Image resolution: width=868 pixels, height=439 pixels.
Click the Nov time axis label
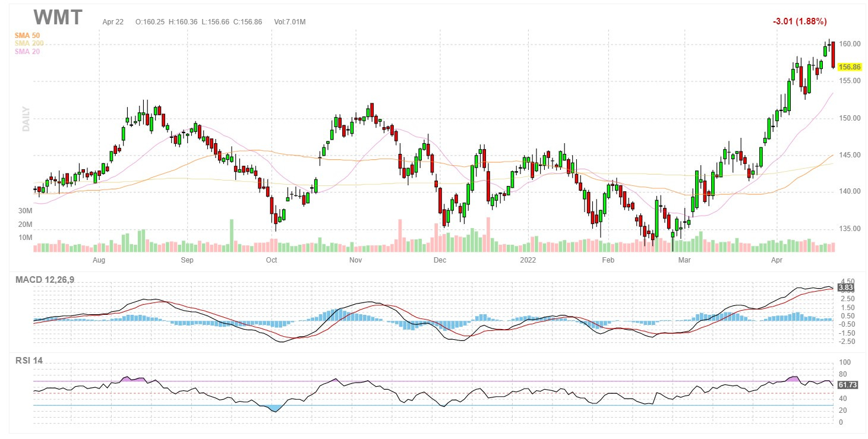(x=355, y=260)
